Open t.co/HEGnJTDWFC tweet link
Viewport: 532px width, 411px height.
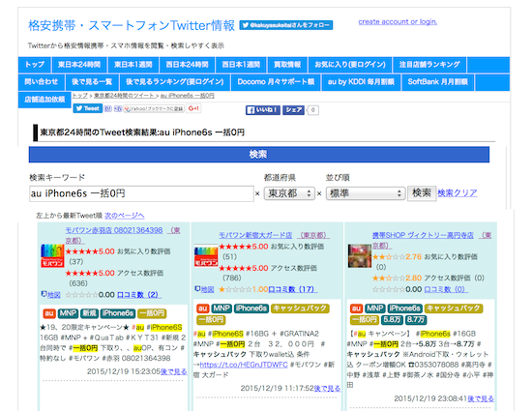tap(244, 365)
